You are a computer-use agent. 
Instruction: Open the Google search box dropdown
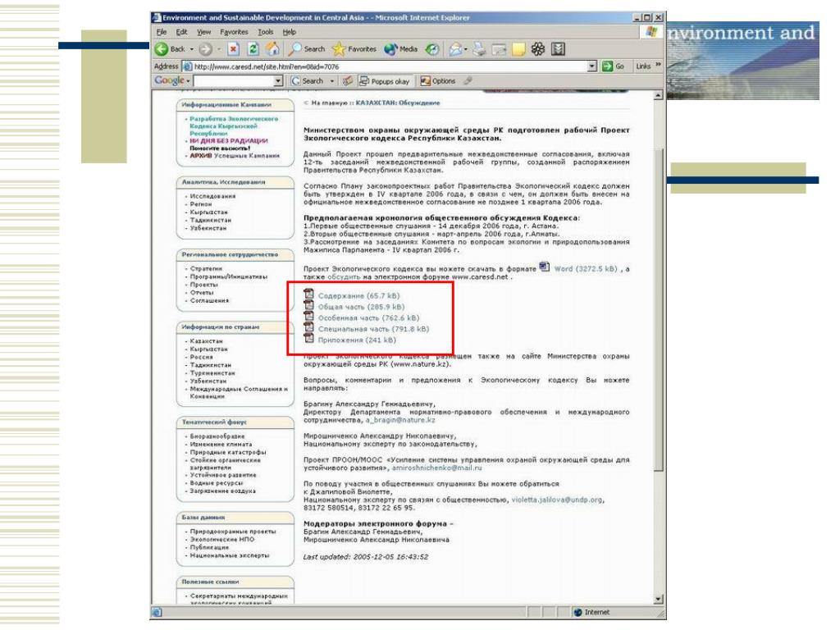278,81
